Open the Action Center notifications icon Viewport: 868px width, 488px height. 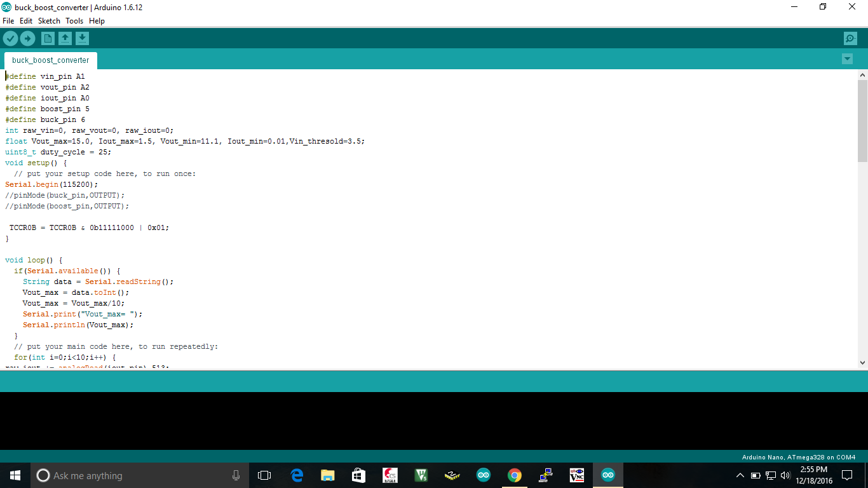click(846, 475)
